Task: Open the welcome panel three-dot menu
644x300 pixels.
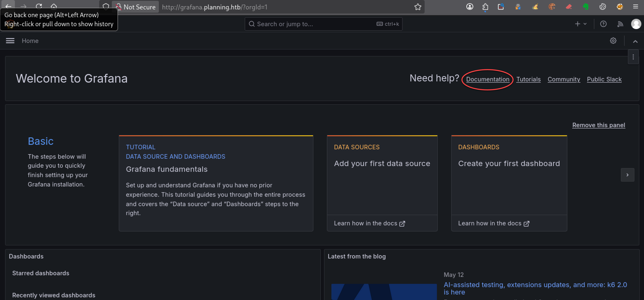Action: point(633,57)
